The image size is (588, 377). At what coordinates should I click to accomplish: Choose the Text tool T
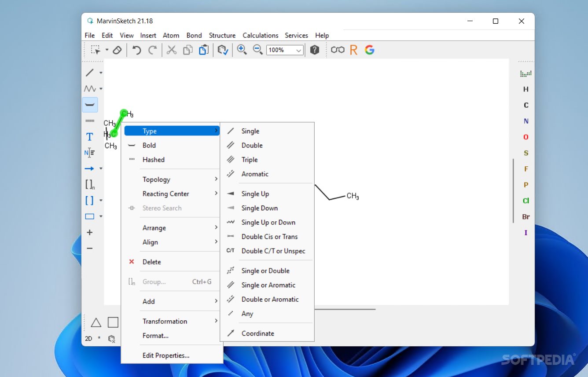point(90,137)
